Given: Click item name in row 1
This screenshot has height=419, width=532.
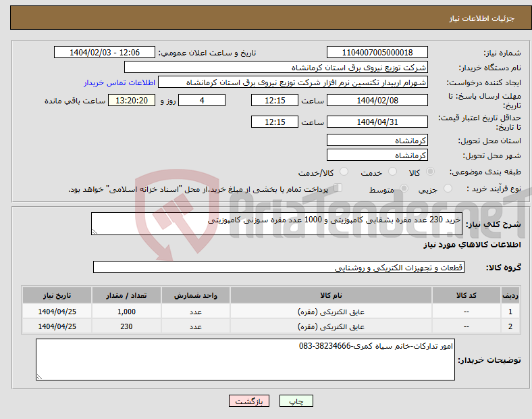Looking at the screenshot, I should coord(331,312).
